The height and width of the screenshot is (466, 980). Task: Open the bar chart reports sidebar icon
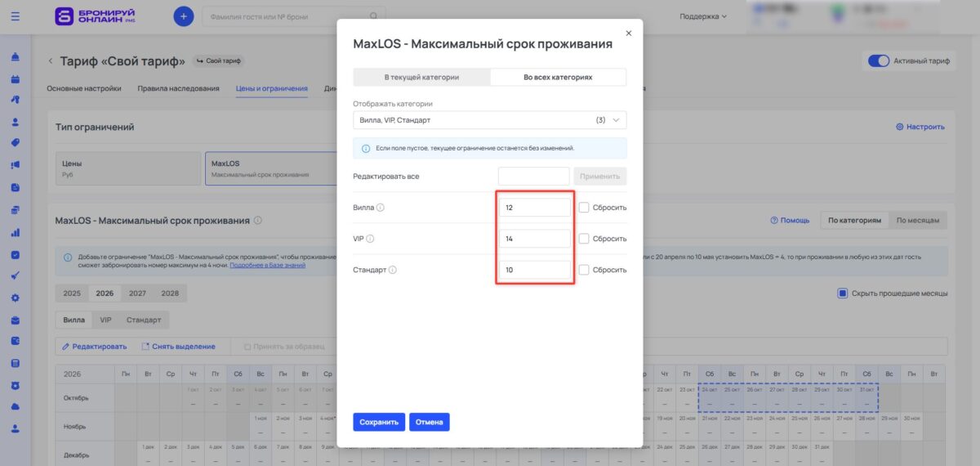(x=16, y=232)
